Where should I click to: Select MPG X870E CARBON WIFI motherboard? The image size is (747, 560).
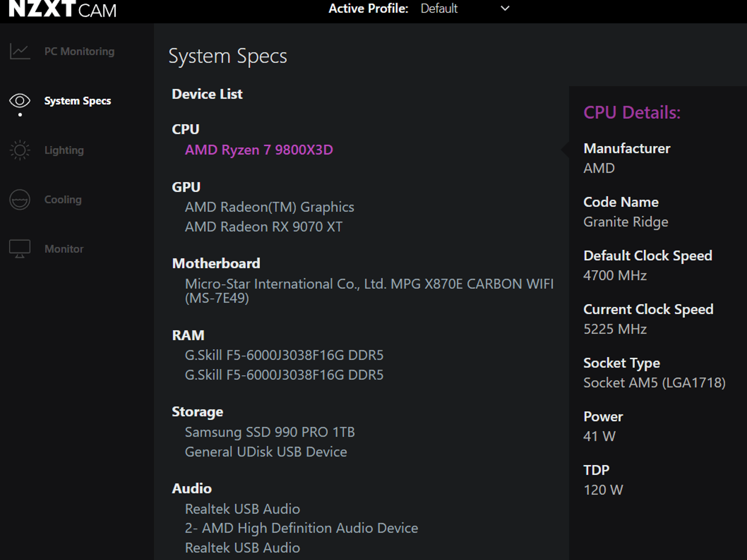(x=369, y=291)
